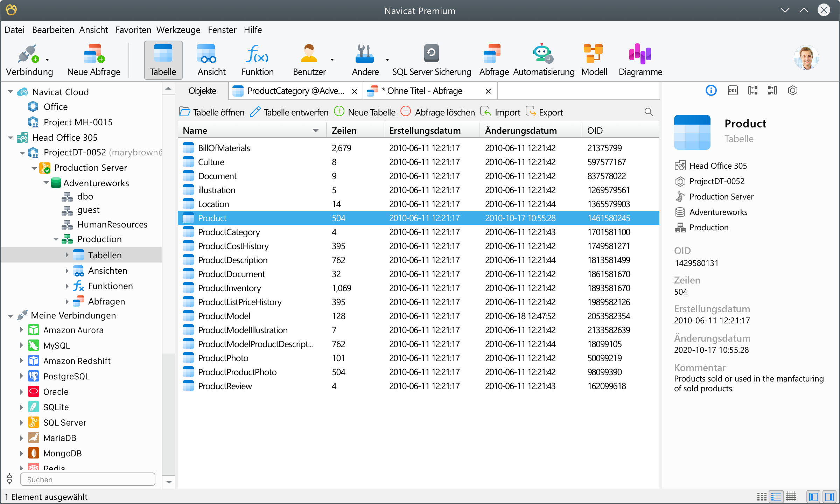Click Tabelle entwerfen button
Image resolution: width=840 pixels, height=504 pixels.
click(289, 112)
